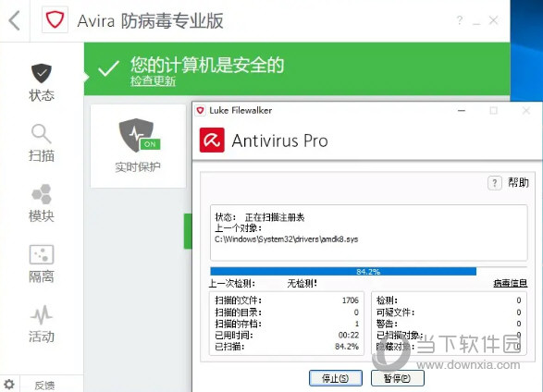
Task: Select the 状态 menu label
Action: [42, 95]
